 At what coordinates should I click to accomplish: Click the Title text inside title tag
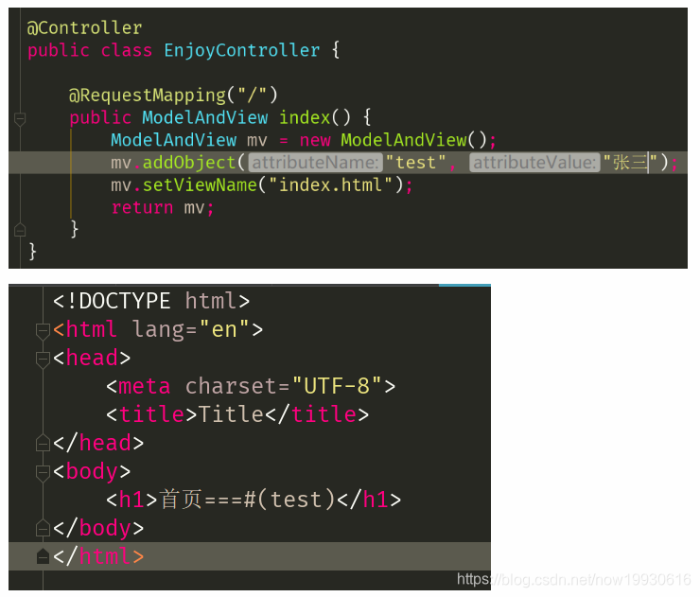[231, 414]
